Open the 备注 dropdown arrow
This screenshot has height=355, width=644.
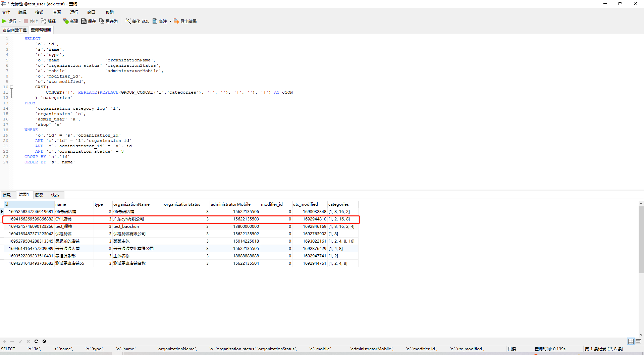pyautogui.click(x=170, y=21)
